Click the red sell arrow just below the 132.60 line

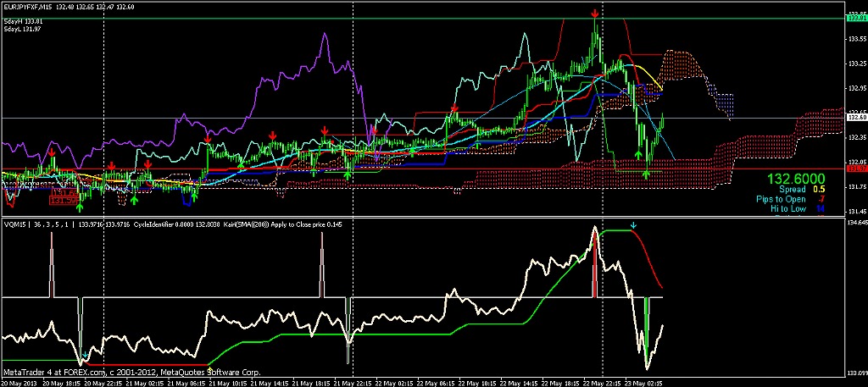pyautogui.click(x=455, y=110)
